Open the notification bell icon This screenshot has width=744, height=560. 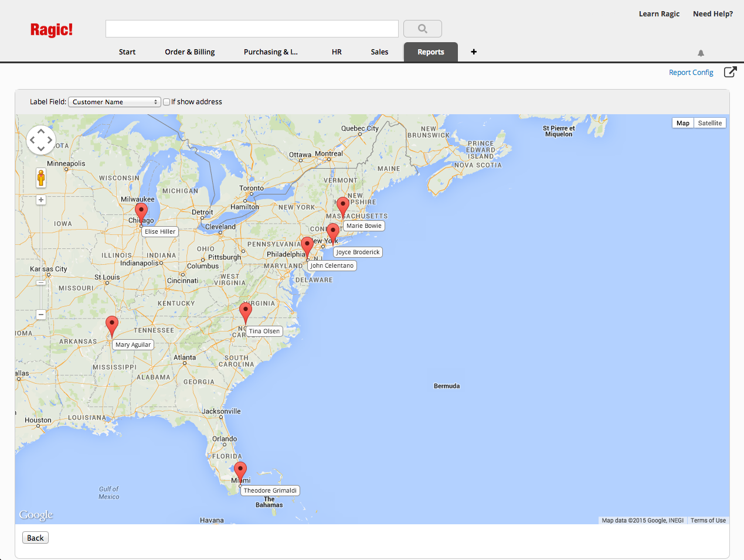pyautogui.click(x=701, y=53)
